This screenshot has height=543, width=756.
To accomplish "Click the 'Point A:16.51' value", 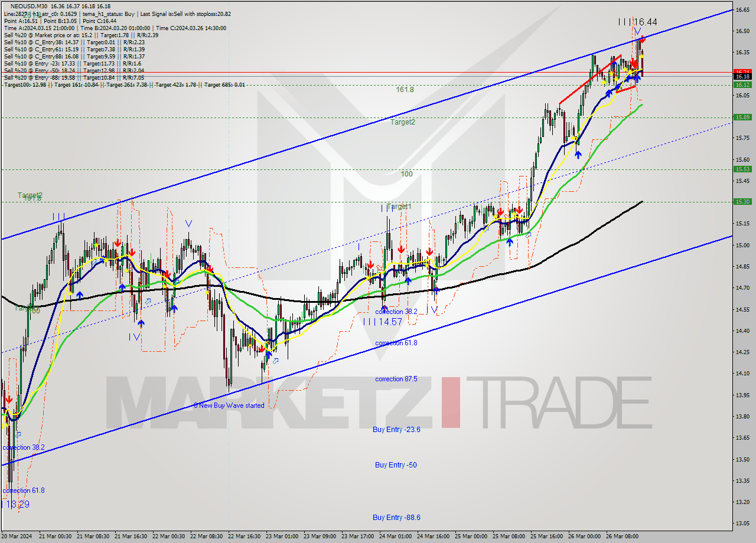I will (21, 21).
